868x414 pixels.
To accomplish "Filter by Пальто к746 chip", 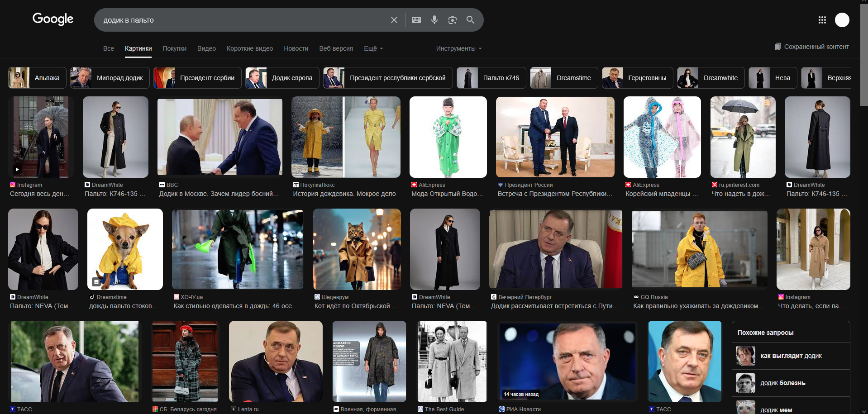I will 491,78.
